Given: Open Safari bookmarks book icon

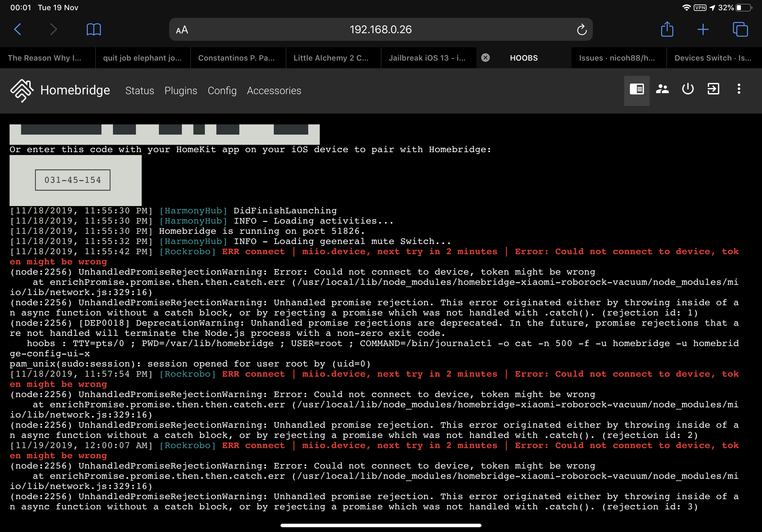Looking at the screenshot, I should tap(93, 30).
